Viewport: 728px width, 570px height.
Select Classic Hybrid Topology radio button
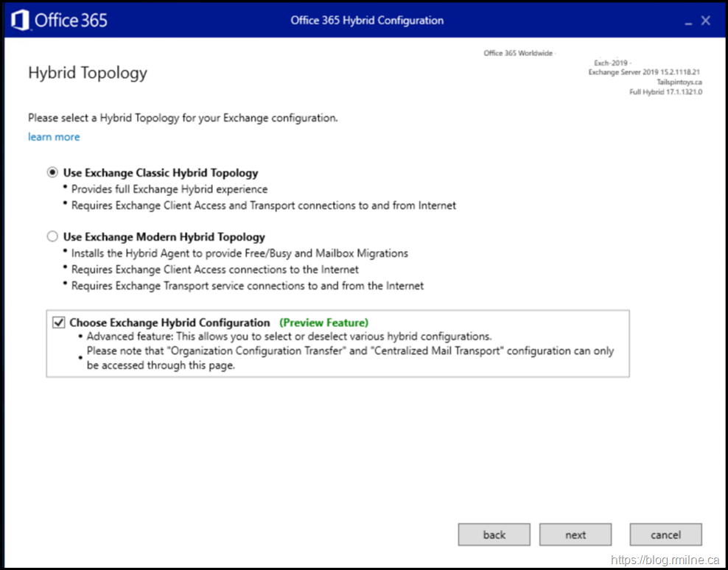[52, 173]
